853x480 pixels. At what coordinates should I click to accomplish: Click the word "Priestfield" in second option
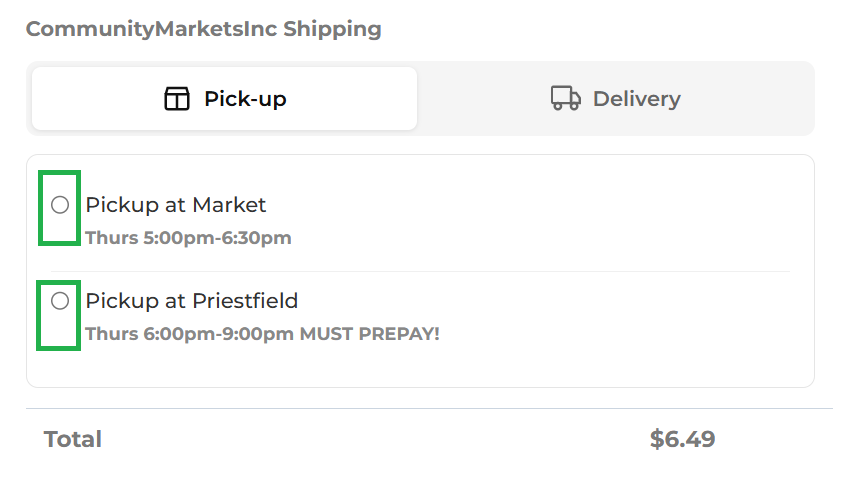click(x=245, y=301)
